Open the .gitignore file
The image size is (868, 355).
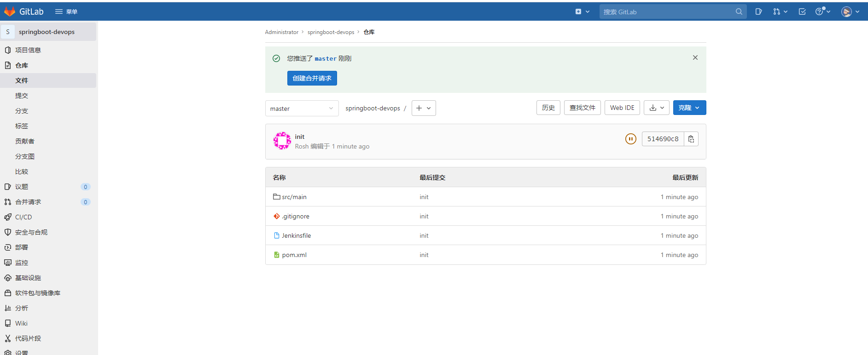click(x=296, y=216)
